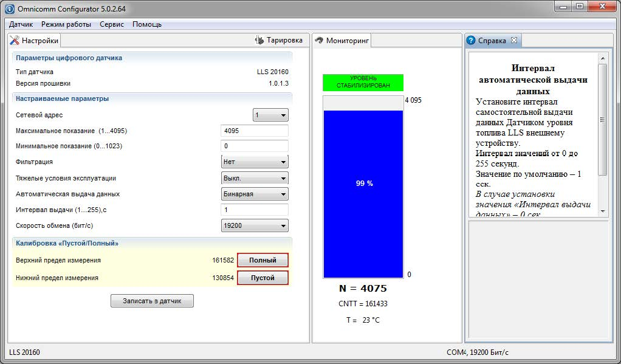Open the Режим работы menu
The height and width of the screenshot is (364, 621).
66,24
